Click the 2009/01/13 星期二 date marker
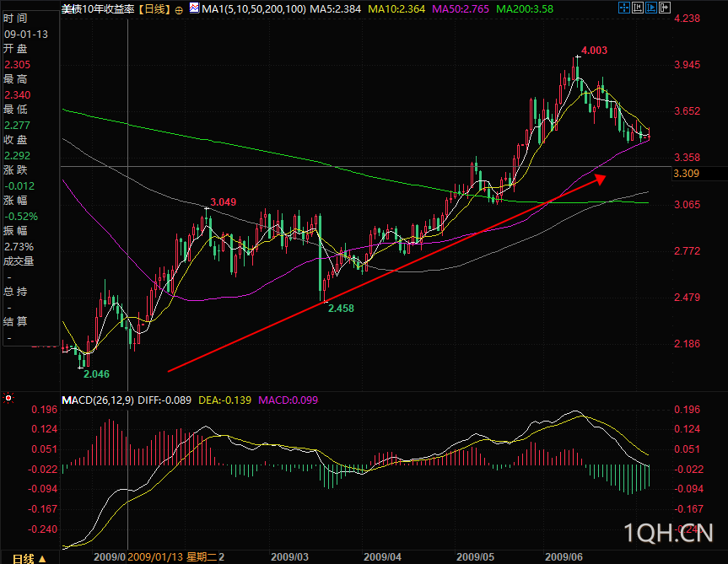The height and width of the screenshot is (564, 728). pos(172,557)
